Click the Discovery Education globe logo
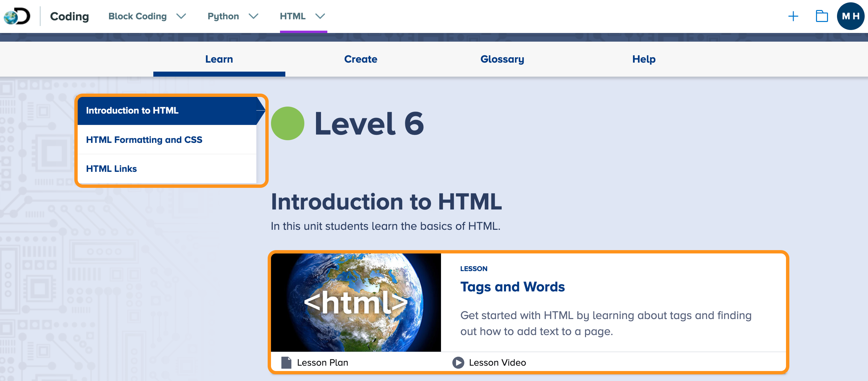 17,16
